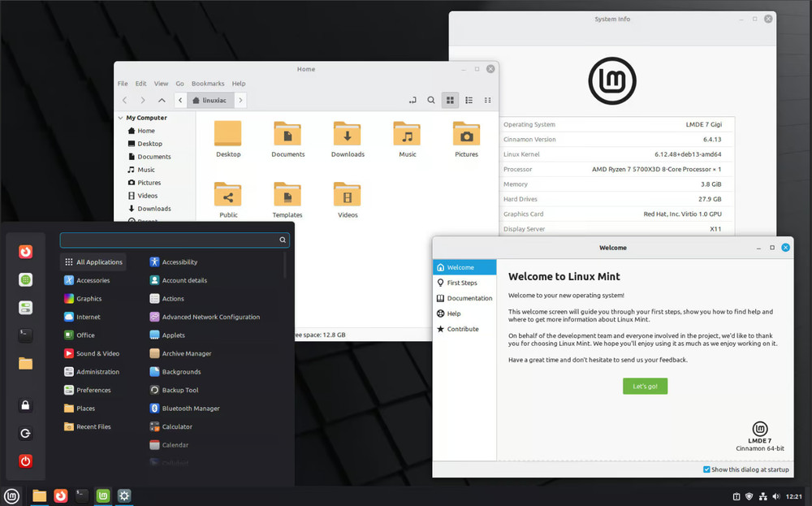
Task: Click the chevron after the linuxiac breadcrumb
Action: tap(240, 100)
